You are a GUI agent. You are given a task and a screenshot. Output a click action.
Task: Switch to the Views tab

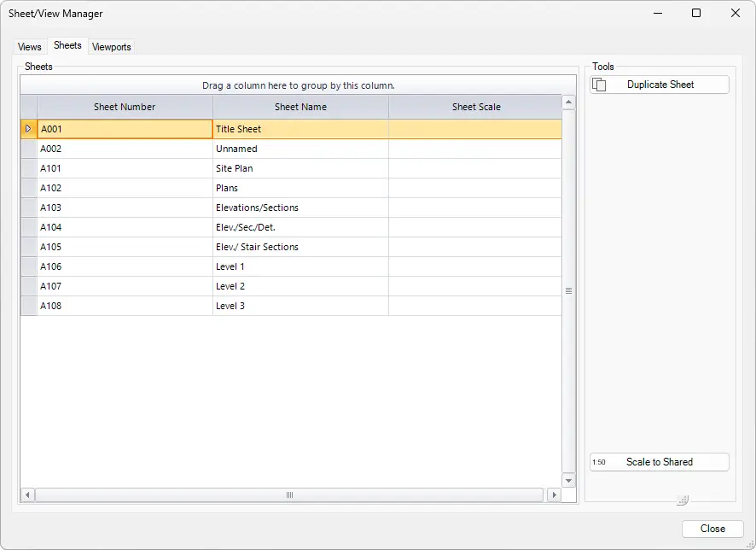(29, 47)
